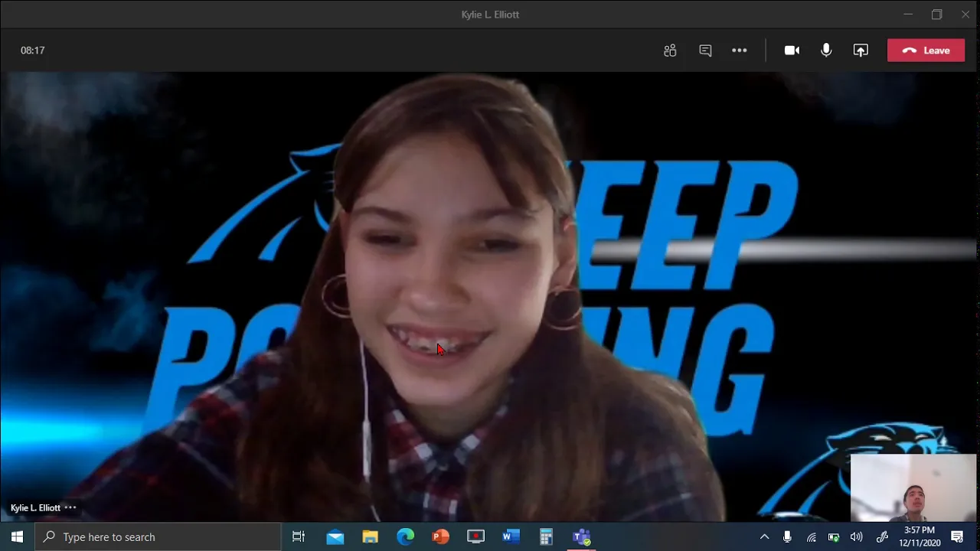Restore down the Teams window

click(x=936, y=14)
